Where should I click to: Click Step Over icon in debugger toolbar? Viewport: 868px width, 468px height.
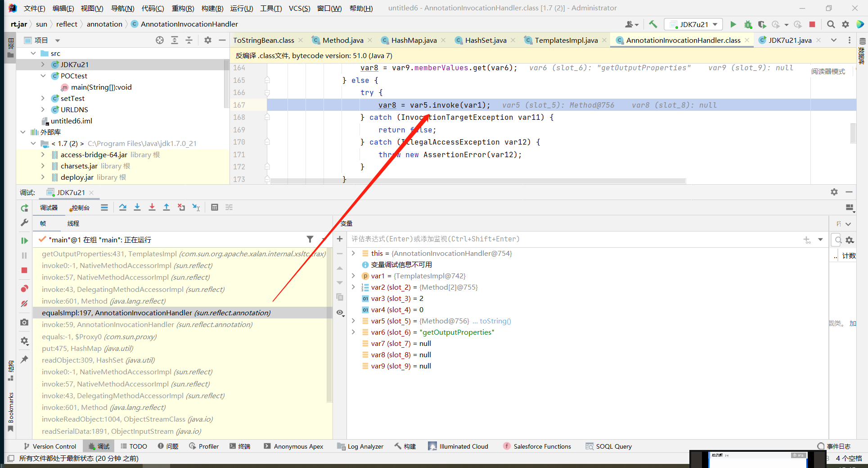pyautogui.click(x=123, y=207)
